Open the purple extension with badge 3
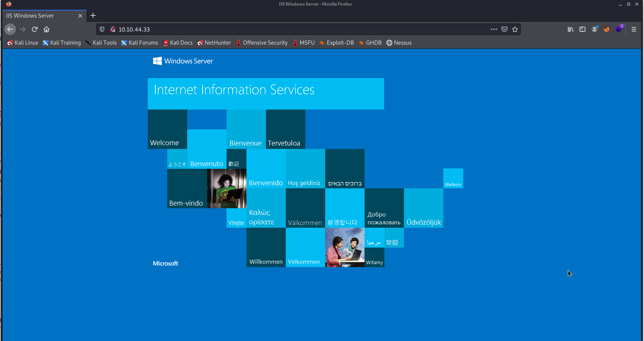The height and width of the screenshot is (341, 644). click(619, 29)
